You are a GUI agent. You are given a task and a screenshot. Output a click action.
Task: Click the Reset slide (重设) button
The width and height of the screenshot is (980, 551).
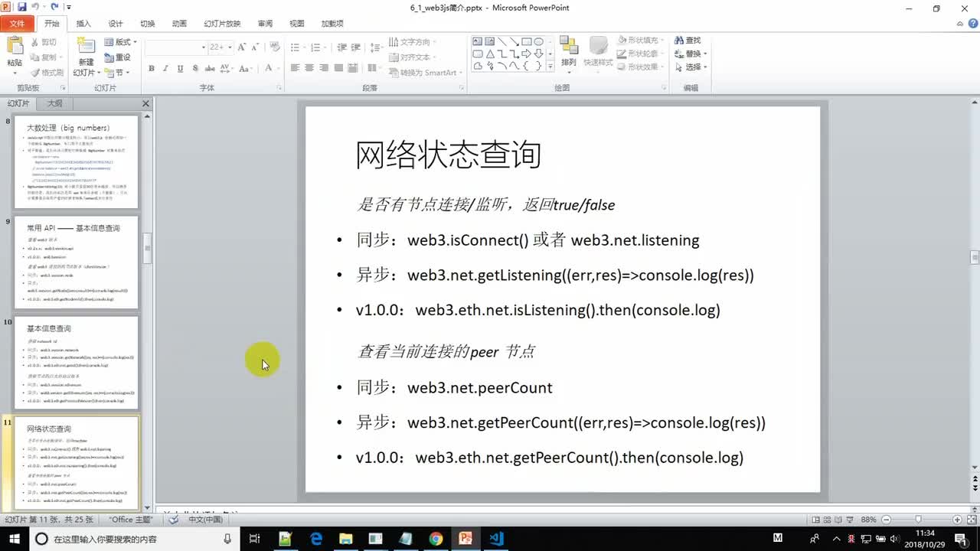coord(118,57)
